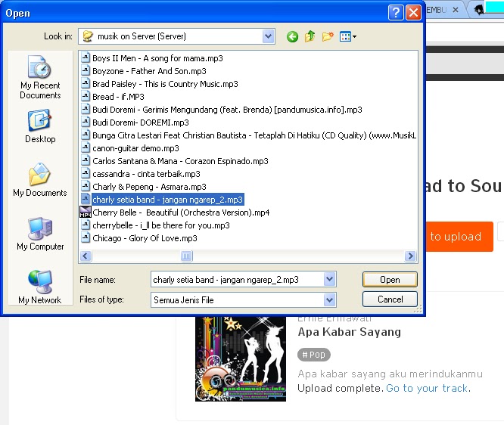
Task: Select Brad Paisley - This is Country Music.mp3
Action: click(160, 84)
